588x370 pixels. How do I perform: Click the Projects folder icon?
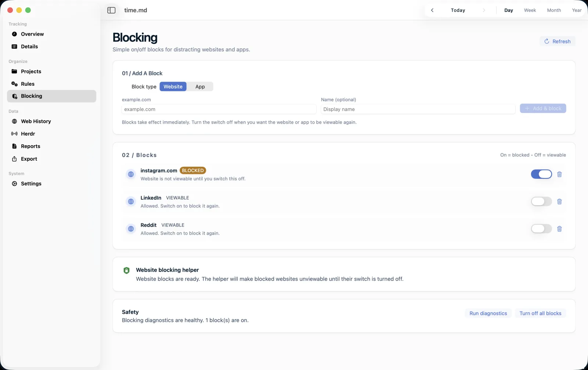tap(14, 71)
